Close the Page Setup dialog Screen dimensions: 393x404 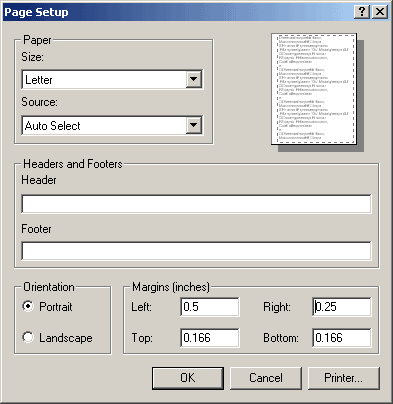point(380,12)
